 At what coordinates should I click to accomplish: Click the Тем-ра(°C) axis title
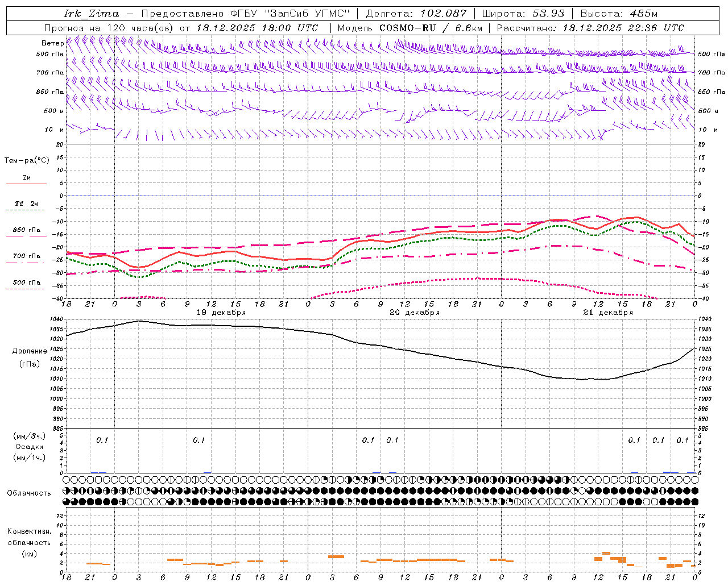[x=27, y=161]
